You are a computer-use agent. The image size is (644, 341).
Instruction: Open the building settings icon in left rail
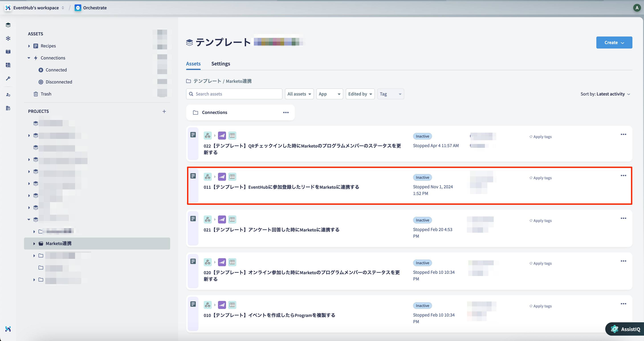pos(8,108)
